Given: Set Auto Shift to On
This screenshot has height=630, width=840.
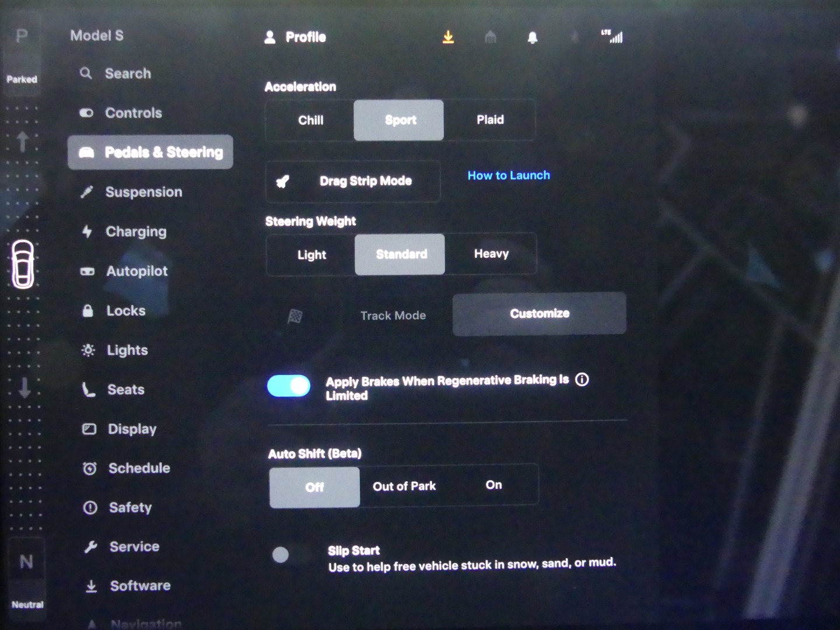Looking at the screenshot, I should click(494, 485).
